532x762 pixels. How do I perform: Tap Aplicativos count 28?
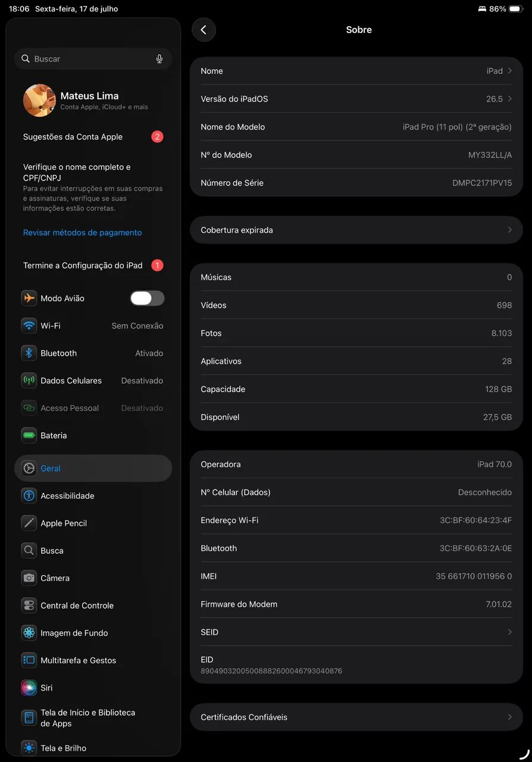click(x=507, y=361)
